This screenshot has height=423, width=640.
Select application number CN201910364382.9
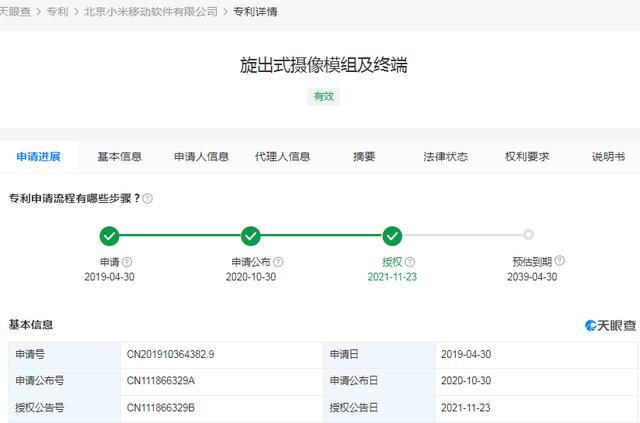pyautogui.click(x=171, y=354)
